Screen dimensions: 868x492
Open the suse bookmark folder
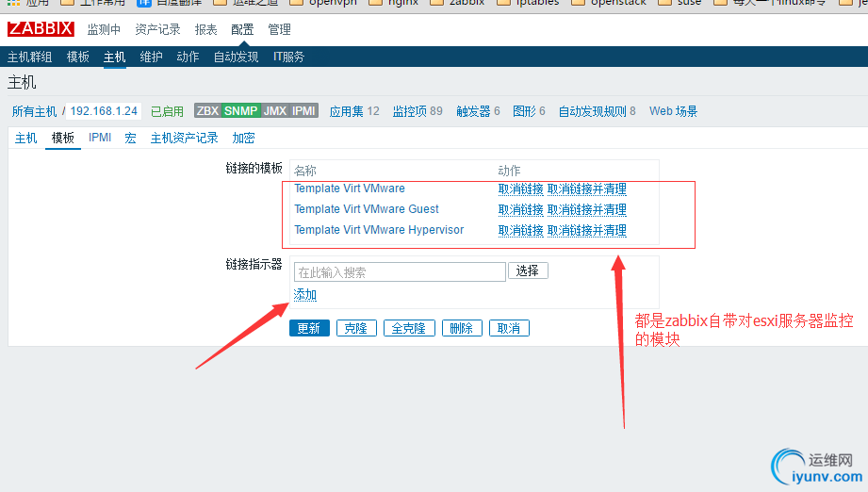point(680,3)
